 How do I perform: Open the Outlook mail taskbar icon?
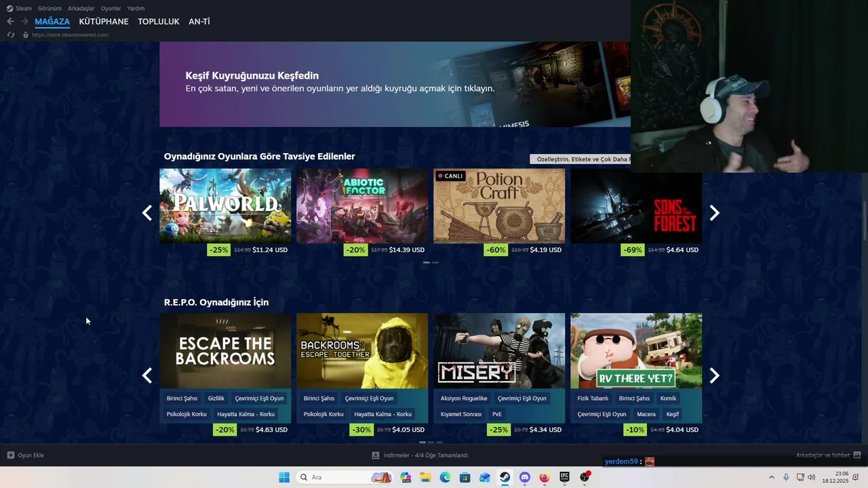click(x=485, y=477)
